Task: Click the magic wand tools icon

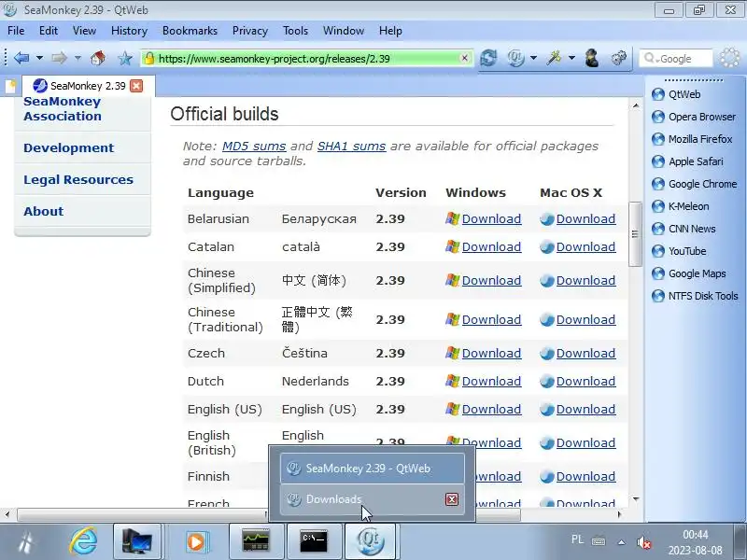Action: tap(554, 58)
